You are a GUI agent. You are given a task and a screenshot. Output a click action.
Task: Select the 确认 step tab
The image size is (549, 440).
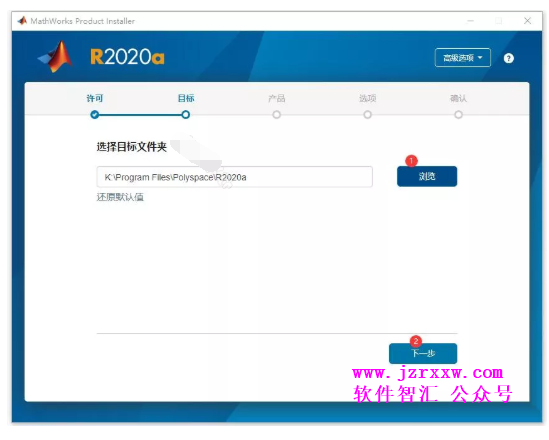458,98
